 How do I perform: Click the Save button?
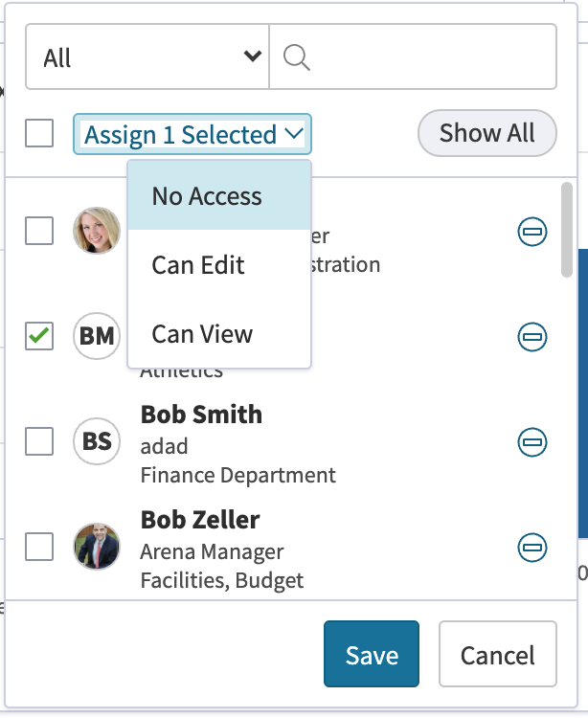point(372,654)
